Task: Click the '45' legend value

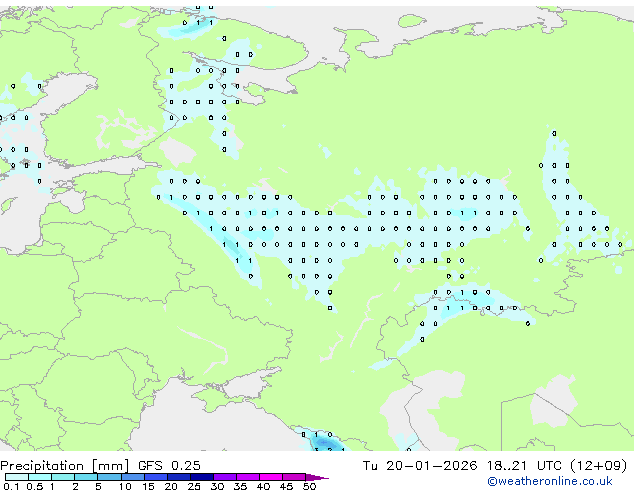Action: [286, 486]
